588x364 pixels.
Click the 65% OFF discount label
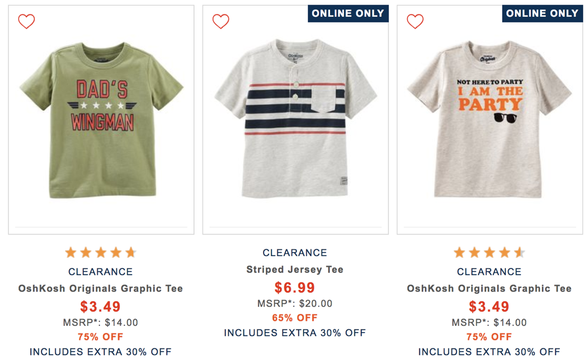point(295,318)
